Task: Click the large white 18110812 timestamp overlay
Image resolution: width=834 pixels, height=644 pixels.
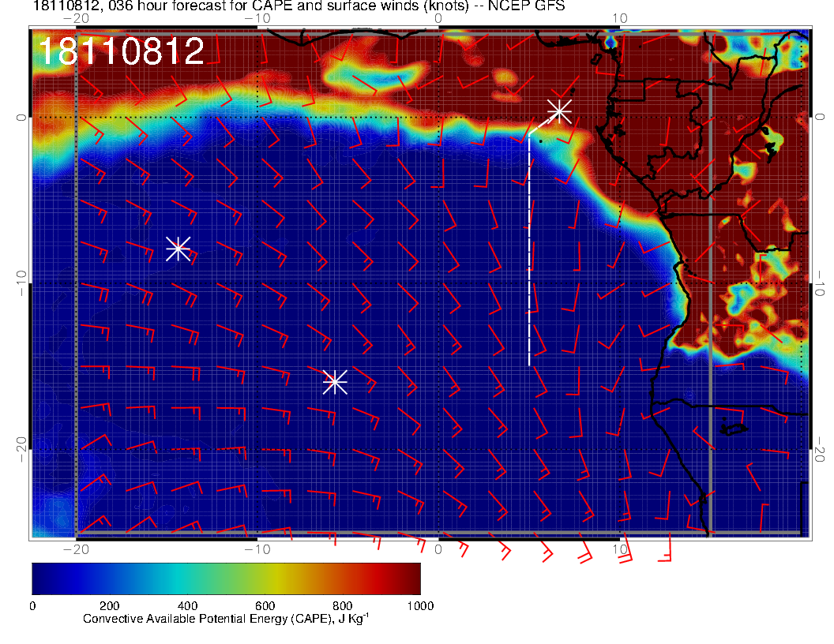Action: [x=121, y=52]
